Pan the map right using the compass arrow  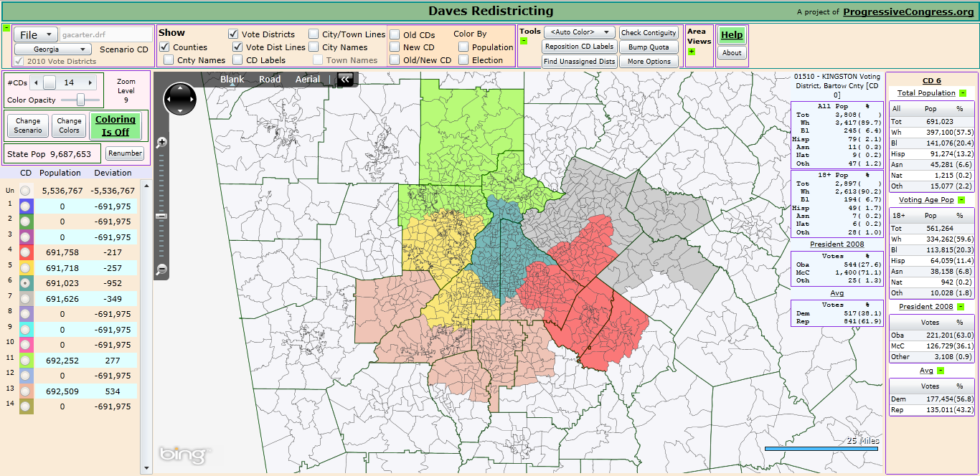191,100
